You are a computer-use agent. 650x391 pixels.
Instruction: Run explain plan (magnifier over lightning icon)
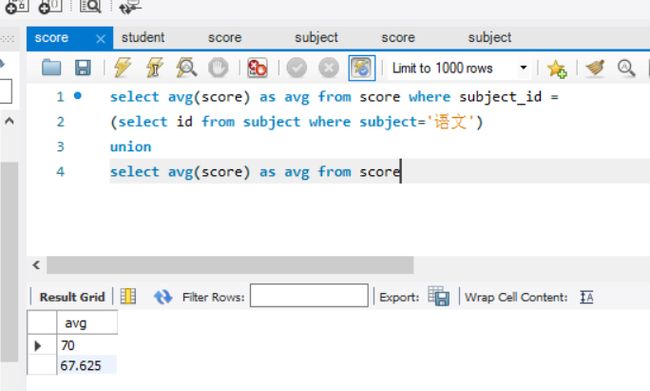click(x=186, y=68)
